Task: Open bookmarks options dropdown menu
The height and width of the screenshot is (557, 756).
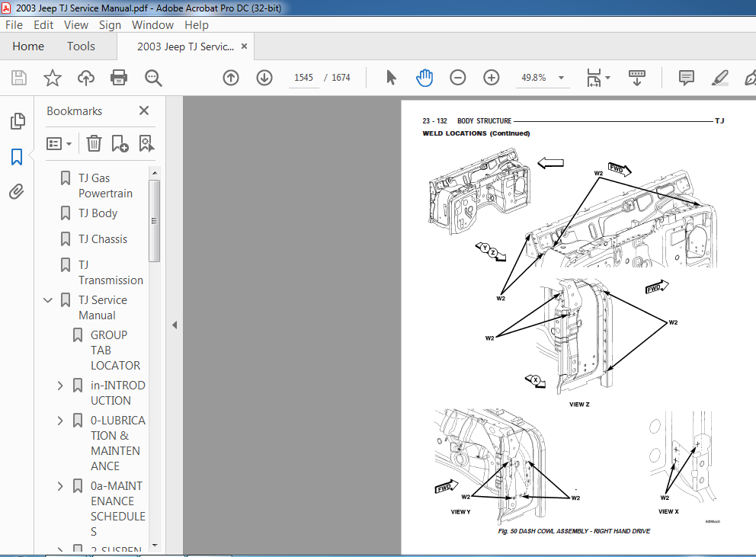Action: [59, 143]
